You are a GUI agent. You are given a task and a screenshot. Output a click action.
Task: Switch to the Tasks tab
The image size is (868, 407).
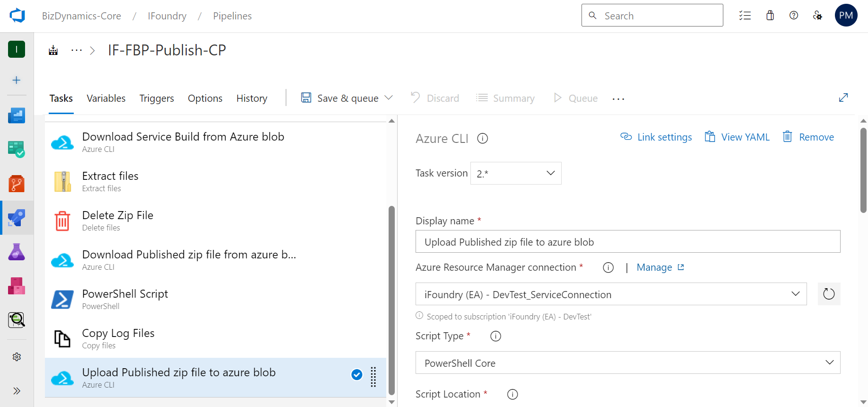pos(61,98)
